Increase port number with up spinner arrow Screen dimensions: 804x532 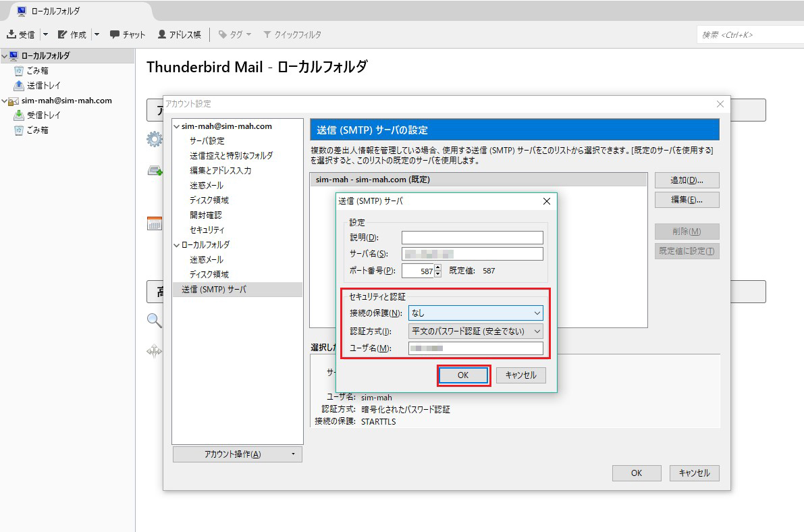(437, 268)
